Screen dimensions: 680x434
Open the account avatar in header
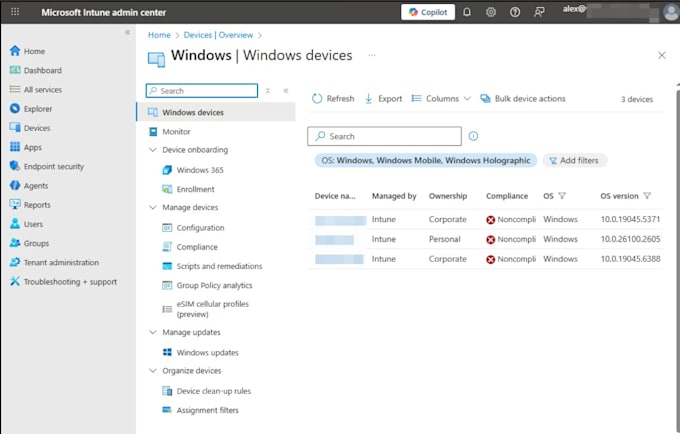[x=670, y=12]
